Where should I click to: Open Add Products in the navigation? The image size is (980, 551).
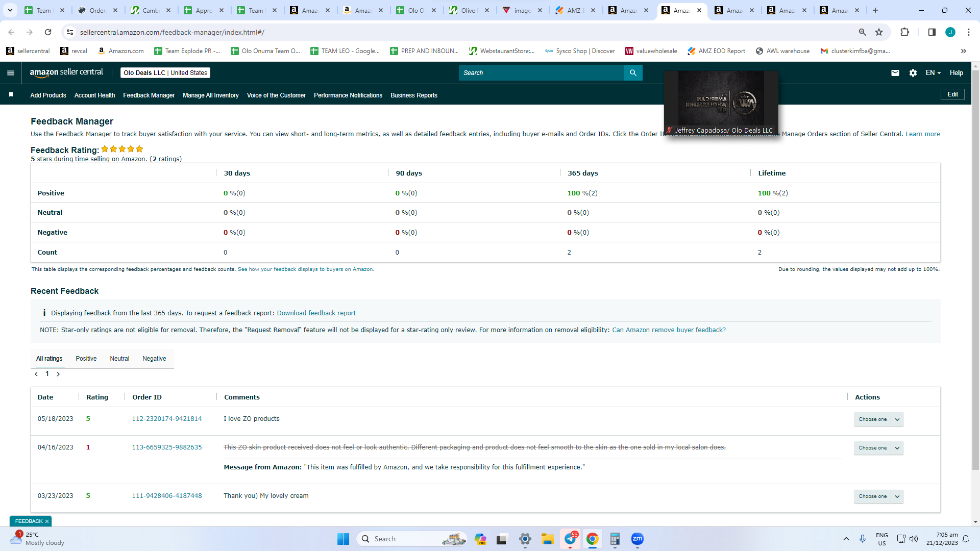[48, 95]
